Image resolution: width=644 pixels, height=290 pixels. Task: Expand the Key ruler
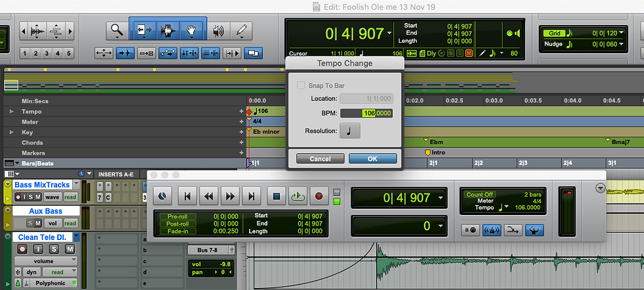pyautogui.click(x=12, y=132)
